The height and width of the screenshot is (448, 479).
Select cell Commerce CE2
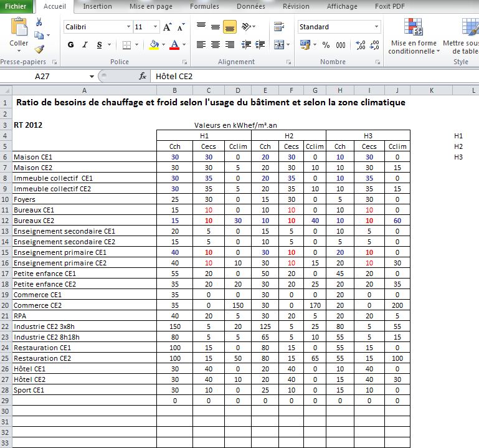[84, 305]
